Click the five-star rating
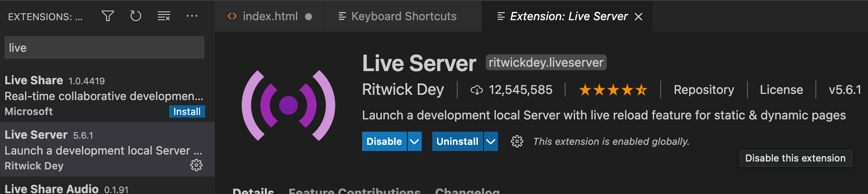868x194 pixels. (613, 90)
